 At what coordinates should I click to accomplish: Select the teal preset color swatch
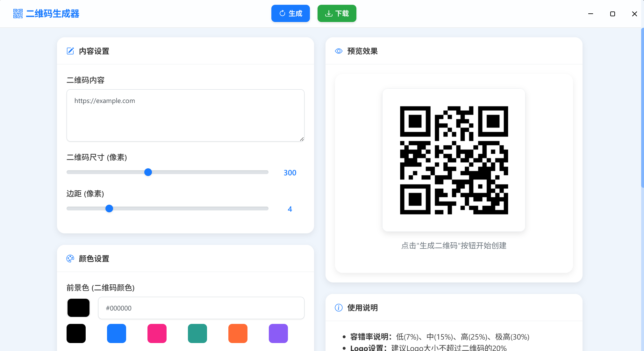tap(197, 333)
